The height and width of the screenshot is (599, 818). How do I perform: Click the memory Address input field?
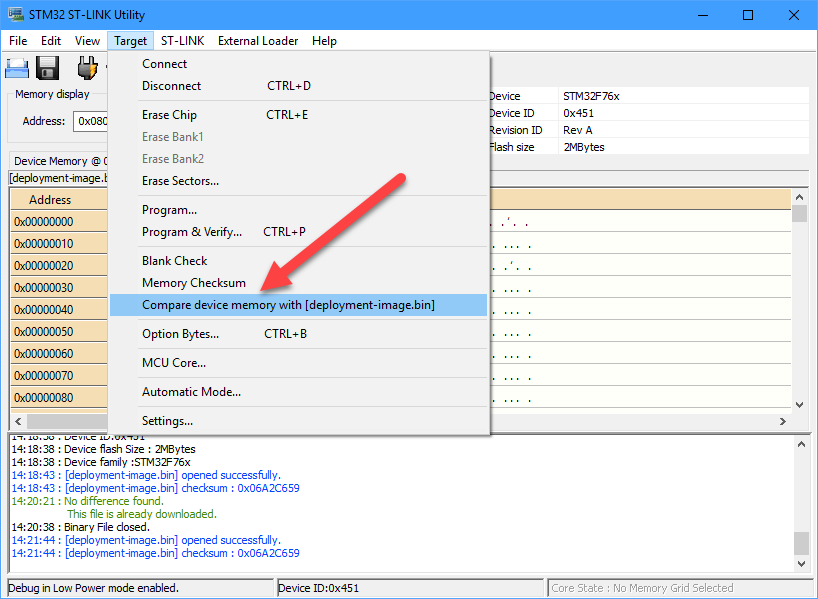(x=91, y=121)
